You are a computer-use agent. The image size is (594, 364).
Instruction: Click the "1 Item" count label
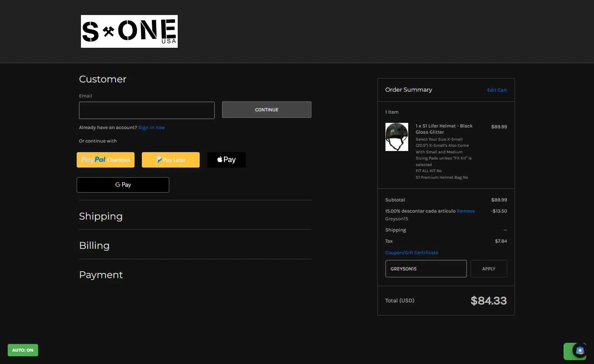click(392, 112)
